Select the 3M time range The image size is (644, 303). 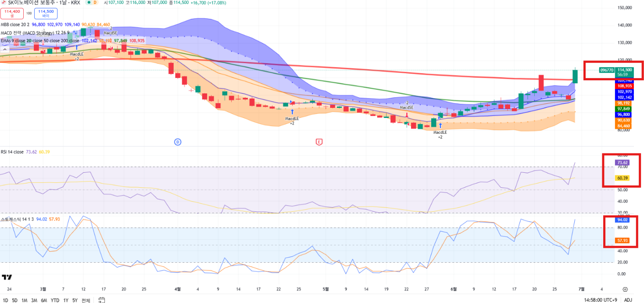point(34,300)
